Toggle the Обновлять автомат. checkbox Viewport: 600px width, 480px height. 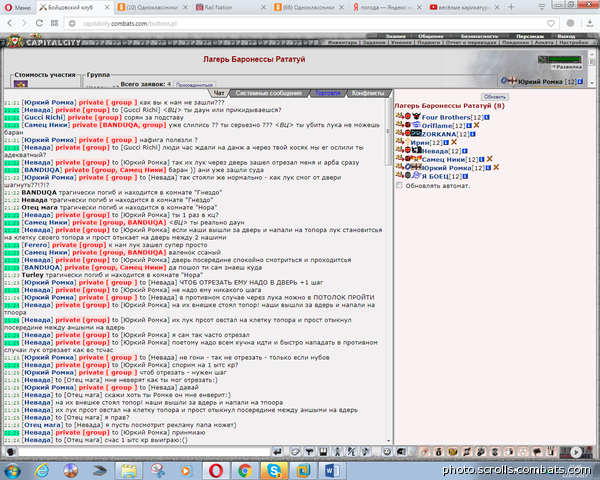(x=399, y=185)
